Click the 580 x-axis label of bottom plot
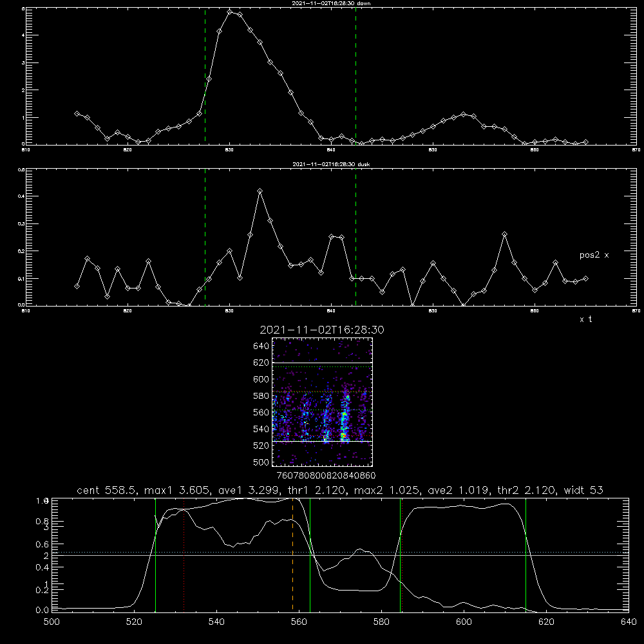The height and width of the screenshot is (644, 644). click(381, 622)
